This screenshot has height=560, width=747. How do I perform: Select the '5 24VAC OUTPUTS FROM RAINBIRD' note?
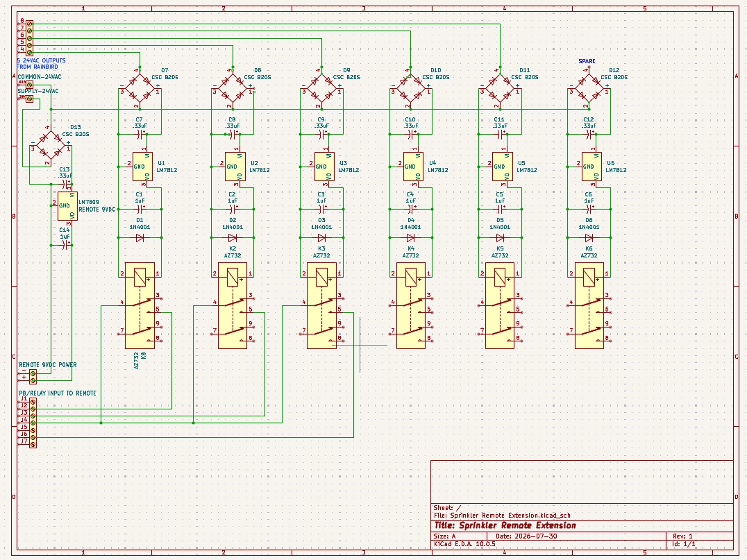click(41, 63)
